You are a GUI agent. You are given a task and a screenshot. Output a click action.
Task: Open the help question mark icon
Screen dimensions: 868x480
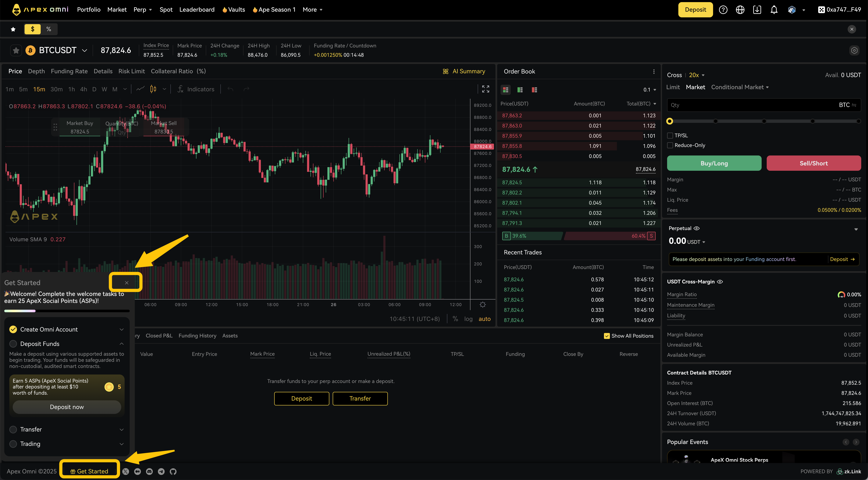[x=723, y=10]
